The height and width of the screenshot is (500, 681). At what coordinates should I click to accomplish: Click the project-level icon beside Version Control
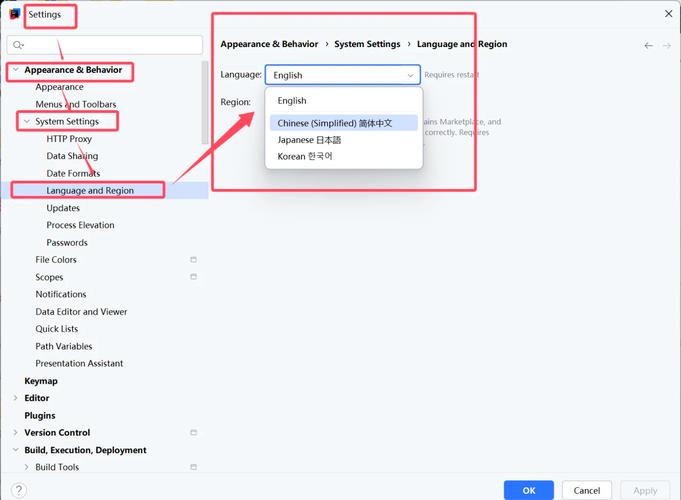tap(193, 433)
